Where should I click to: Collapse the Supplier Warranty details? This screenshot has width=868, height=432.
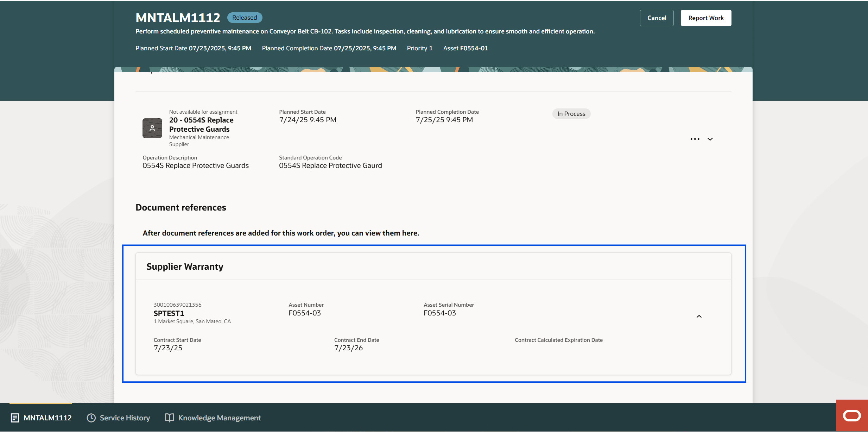(699, 316)
